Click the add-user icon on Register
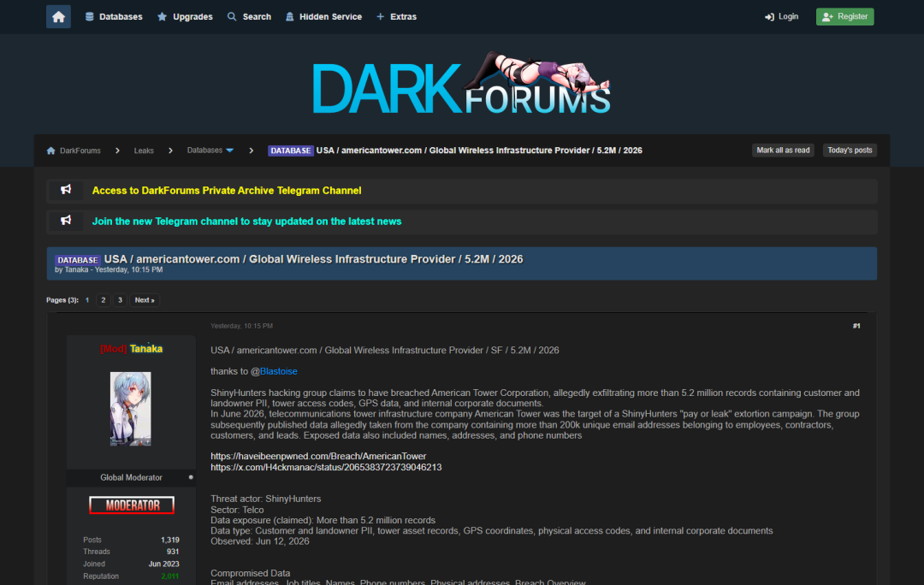The image size is (924, 585). pos(827,17)
